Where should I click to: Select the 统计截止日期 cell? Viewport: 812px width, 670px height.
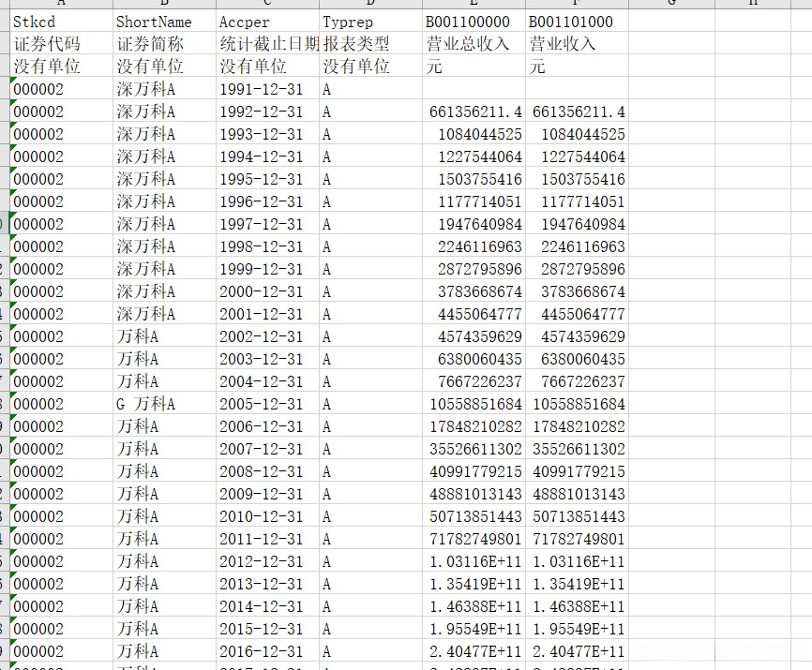[268, 43]
